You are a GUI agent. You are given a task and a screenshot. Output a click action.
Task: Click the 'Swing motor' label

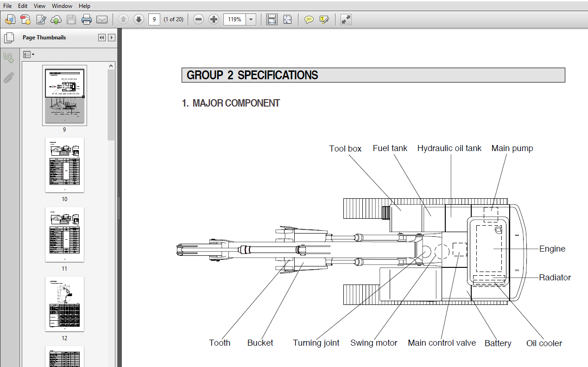point(374,343)
